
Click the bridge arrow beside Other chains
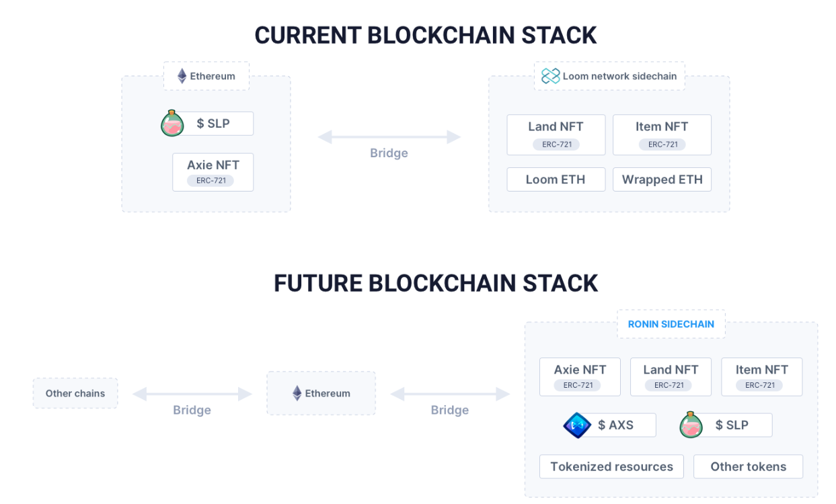click(192, 394)
